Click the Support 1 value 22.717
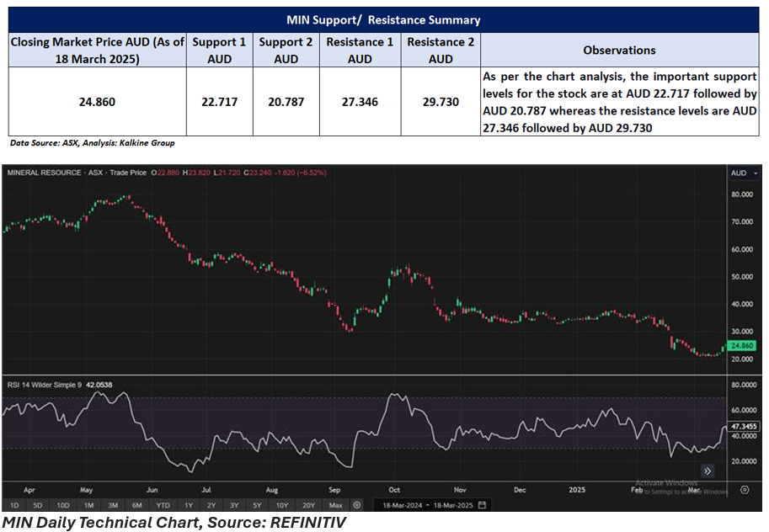Image resolution: width=769 pixels, height=532 pixels. [219, 102]
